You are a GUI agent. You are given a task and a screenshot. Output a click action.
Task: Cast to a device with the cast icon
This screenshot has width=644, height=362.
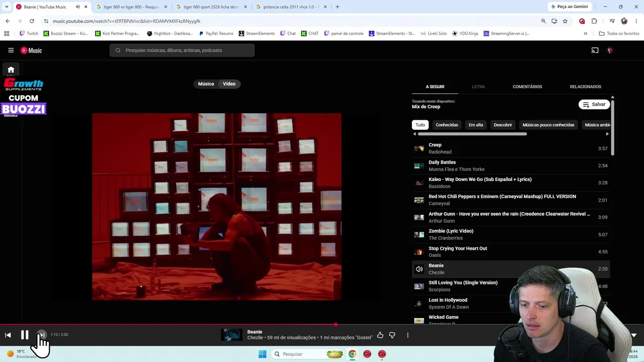(x=595, y=50)
